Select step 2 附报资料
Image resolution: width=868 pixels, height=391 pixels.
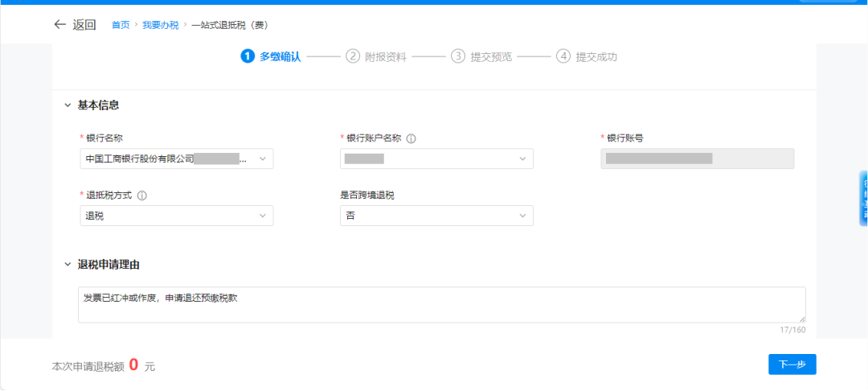(x=376, y=56)
